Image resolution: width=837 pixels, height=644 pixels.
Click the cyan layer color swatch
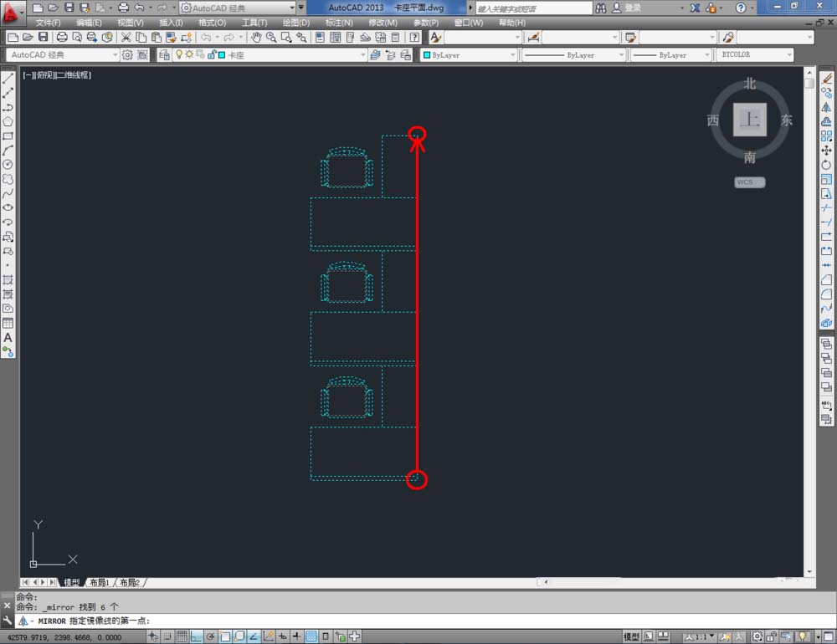[x=222, y=55]
